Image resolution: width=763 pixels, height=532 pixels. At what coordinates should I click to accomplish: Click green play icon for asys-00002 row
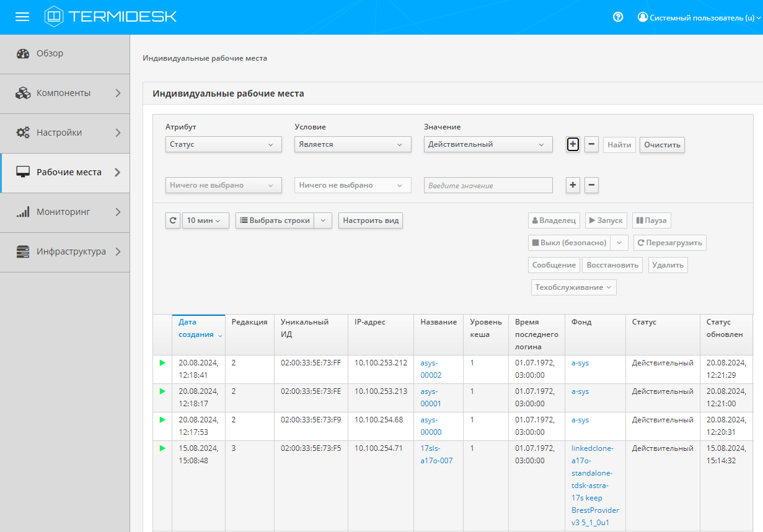[x=162, y=363]
